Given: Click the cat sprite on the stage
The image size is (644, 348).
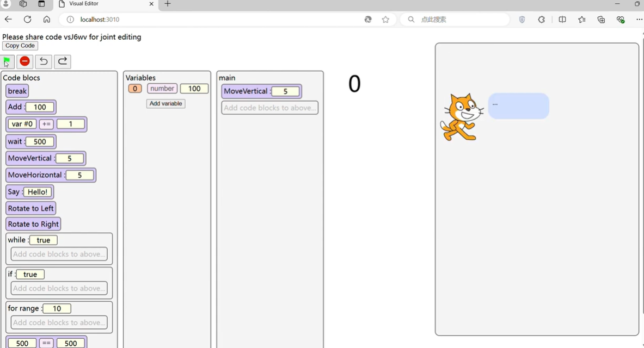Looking at the screenshot, I should (462, 117).
